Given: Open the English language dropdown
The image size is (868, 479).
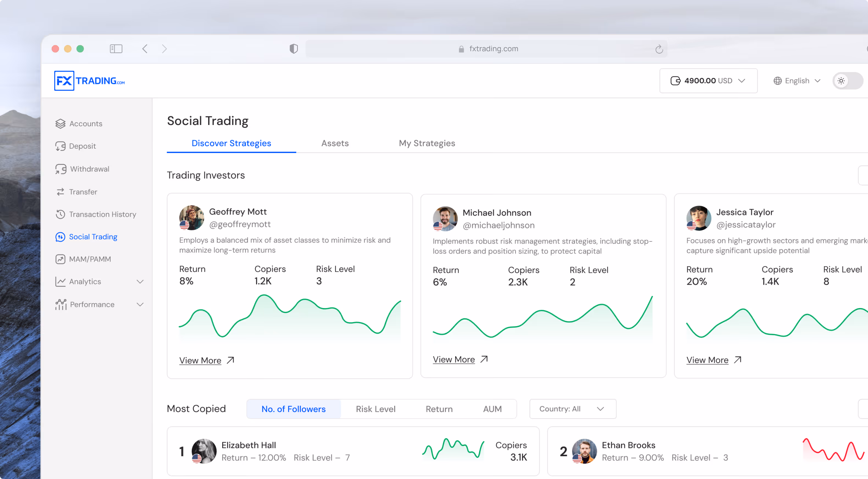Looking at the screenshot, I should coord(796,81).
